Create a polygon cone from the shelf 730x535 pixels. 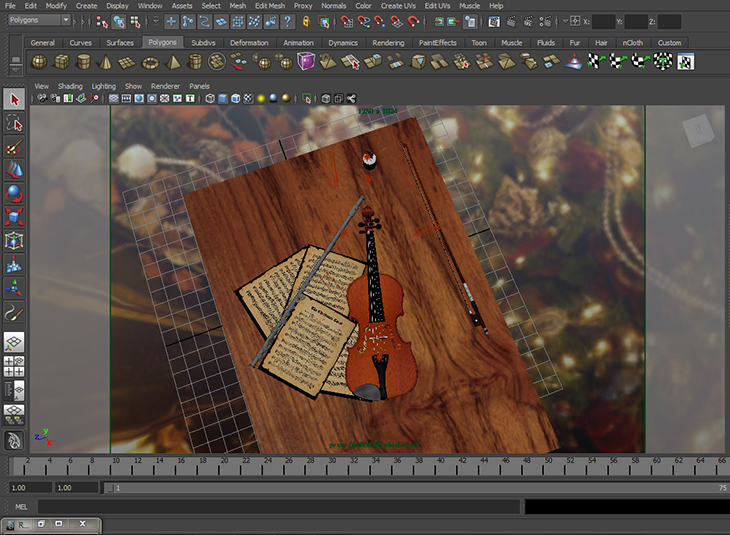tap(106, 62)
